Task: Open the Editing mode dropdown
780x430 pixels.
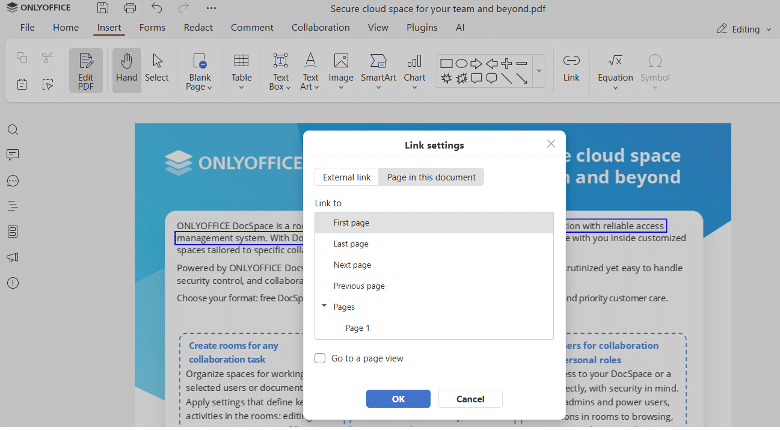Action: click(744, 29)
